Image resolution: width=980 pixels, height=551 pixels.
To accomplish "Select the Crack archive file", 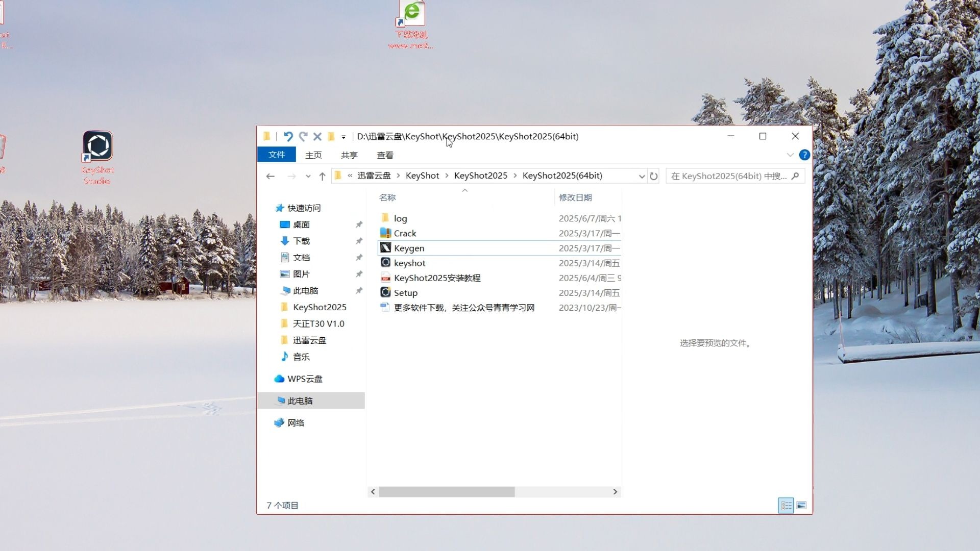I will [405, 233].
